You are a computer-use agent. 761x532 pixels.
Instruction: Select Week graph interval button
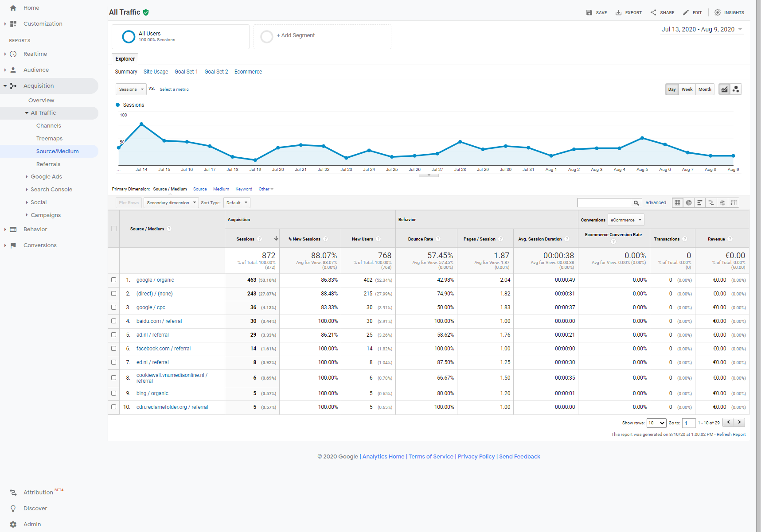(x=687, y=89)
